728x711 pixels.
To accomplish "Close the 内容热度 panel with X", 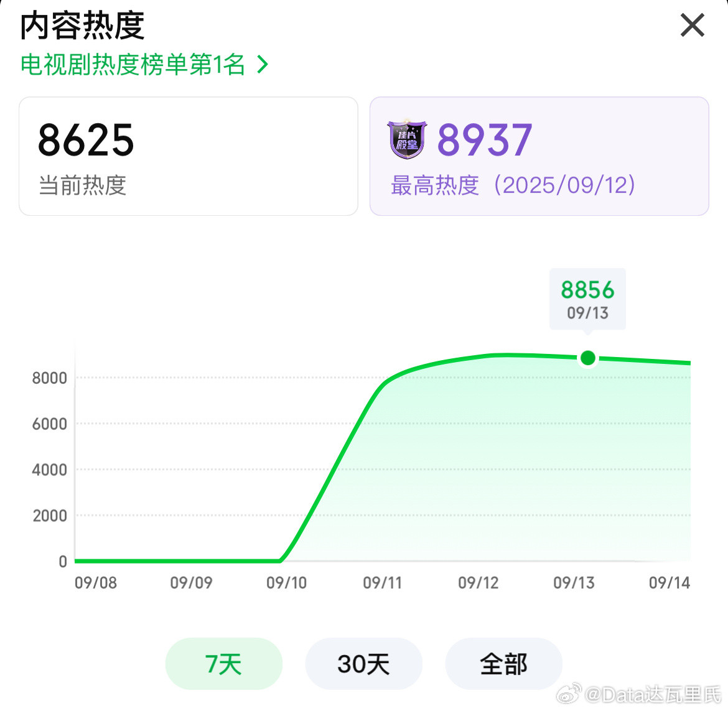I will pyautogui.click(x=693, y=25).
